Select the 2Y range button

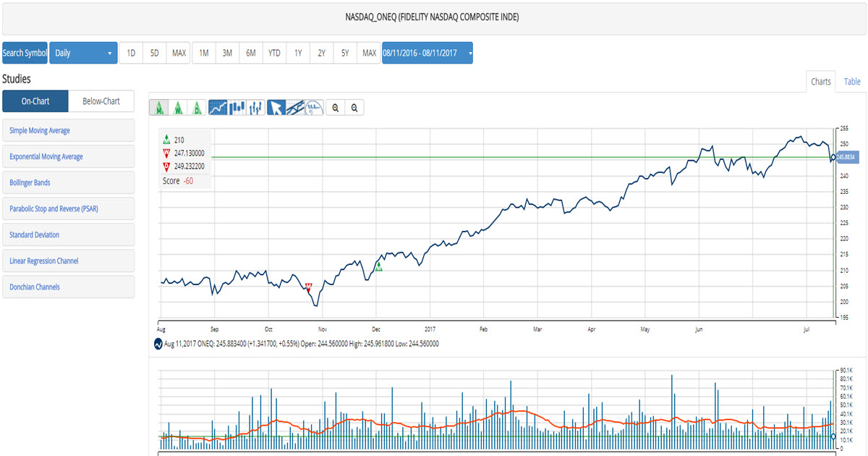click(321, 53)
